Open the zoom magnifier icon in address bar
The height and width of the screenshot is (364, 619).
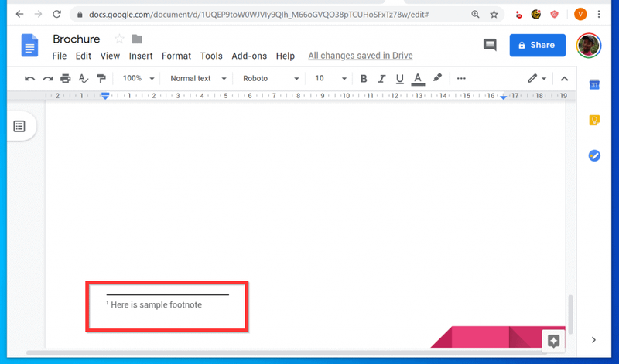click(x=475, y=15)
